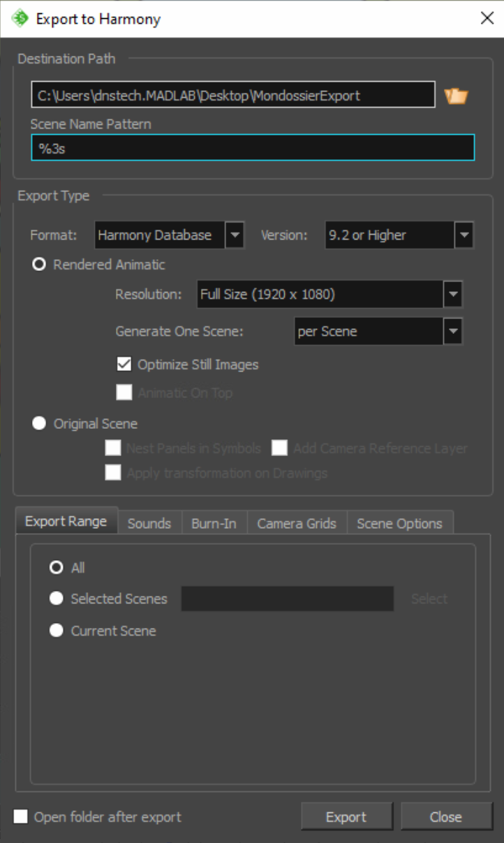
Task: Select the Original Scene radio button
Action: tap(39, 424)
